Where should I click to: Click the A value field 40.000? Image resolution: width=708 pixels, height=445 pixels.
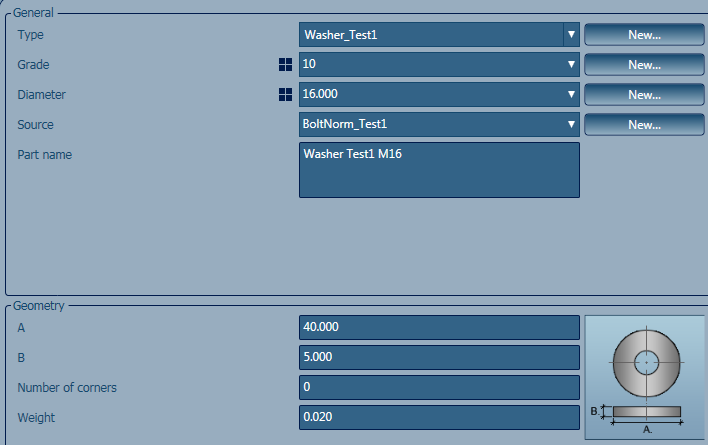(x=439, y=327)
